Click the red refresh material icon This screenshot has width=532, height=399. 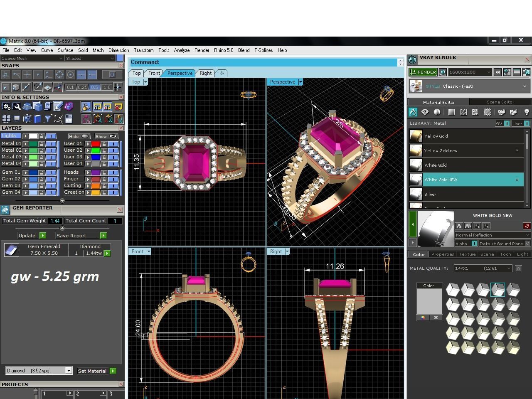pyautogui.click(x=527, y=226)
